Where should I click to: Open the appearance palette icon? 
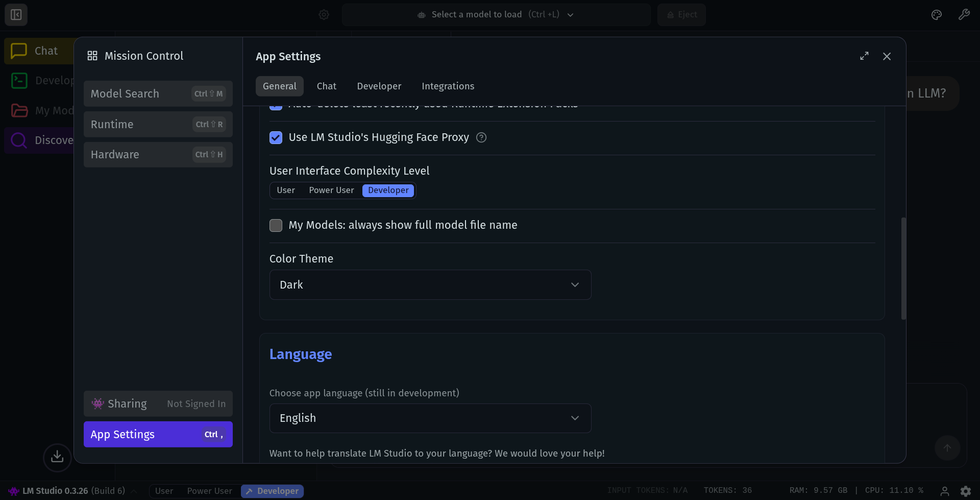point(936,15)
